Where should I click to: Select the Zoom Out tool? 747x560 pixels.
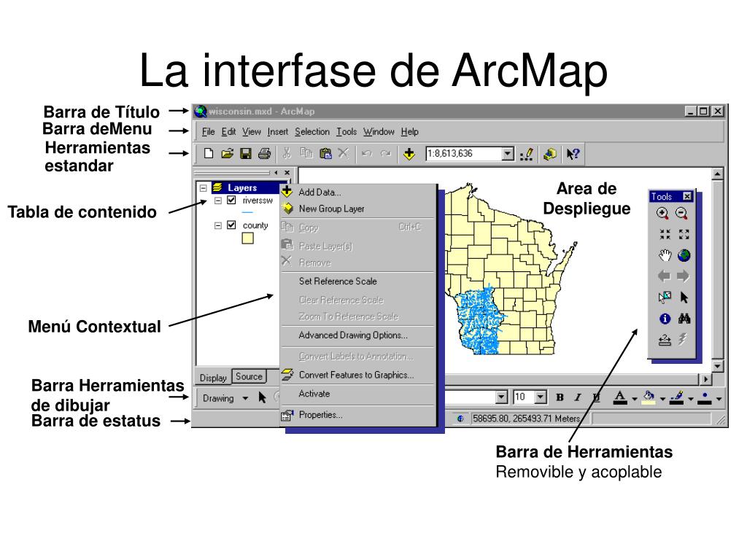point(682,214)
